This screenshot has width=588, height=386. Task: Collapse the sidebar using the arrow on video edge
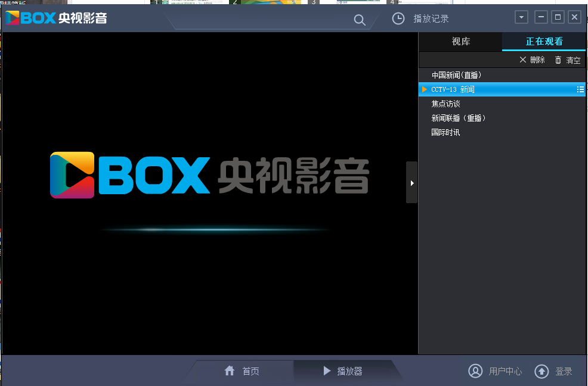coord(412,182)
